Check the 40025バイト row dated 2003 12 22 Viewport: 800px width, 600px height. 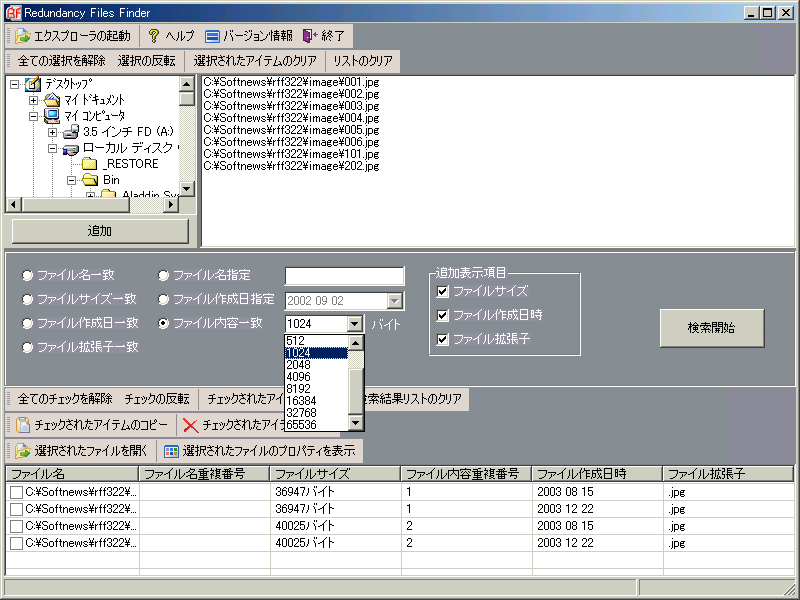pyautogui.click(x=16, y=543)
